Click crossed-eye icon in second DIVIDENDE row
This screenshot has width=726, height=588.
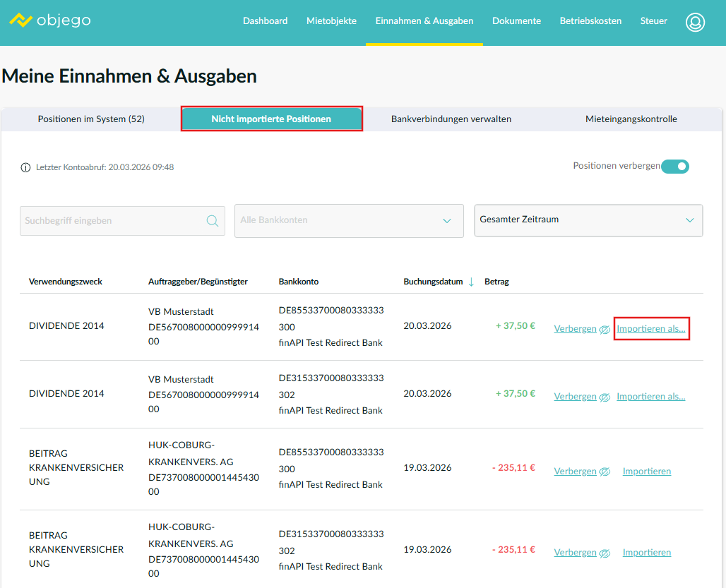605,397
